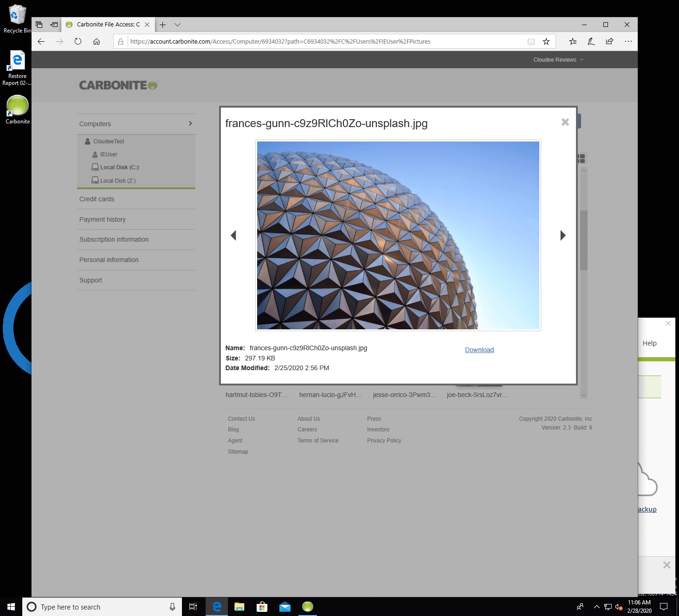Click the Terms of Service footer link

(318, 441)
